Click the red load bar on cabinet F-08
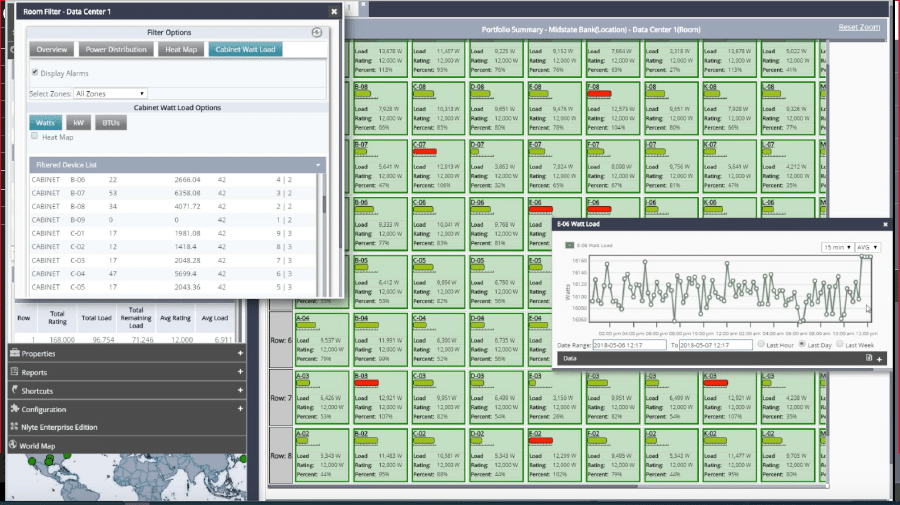This screenshot has width=900, height=505. pos(600,92)
